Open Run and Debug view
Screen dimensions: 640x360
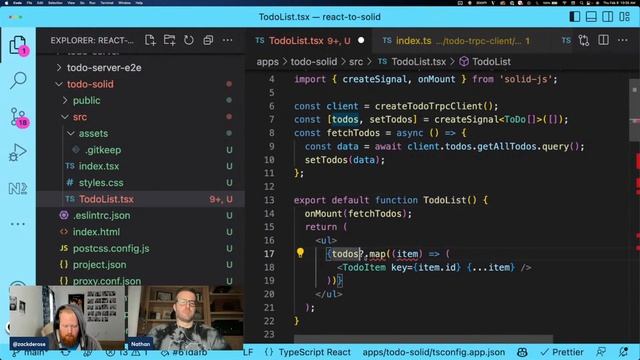[x=18, y=153]
